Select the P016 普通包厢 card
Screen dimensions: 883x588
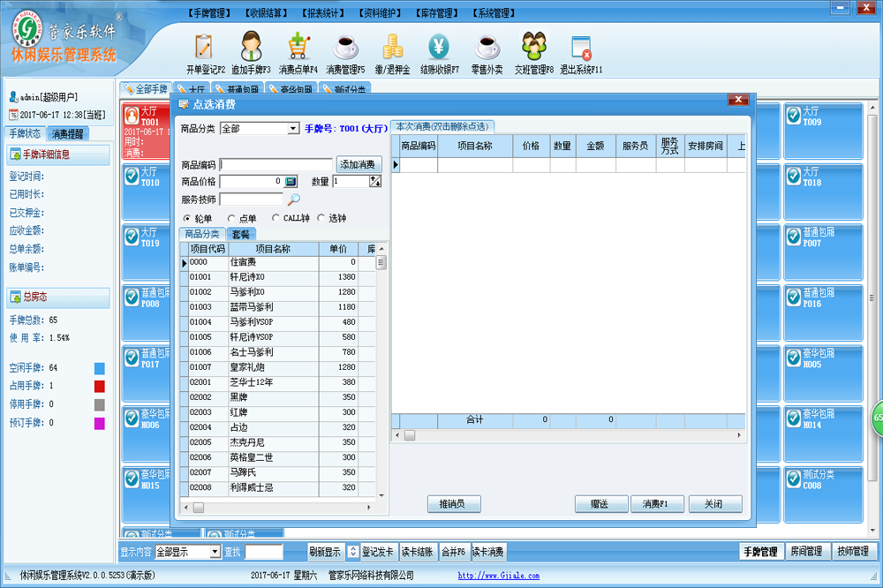pos(823,313)
